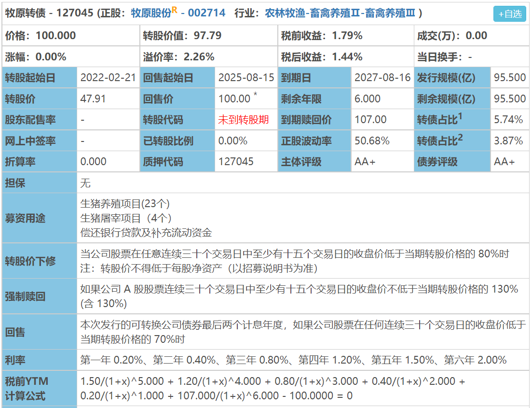Viewport: 532px width, 408px height.
Task: Click the 当日换手 cell
Action: coord(472,56)
